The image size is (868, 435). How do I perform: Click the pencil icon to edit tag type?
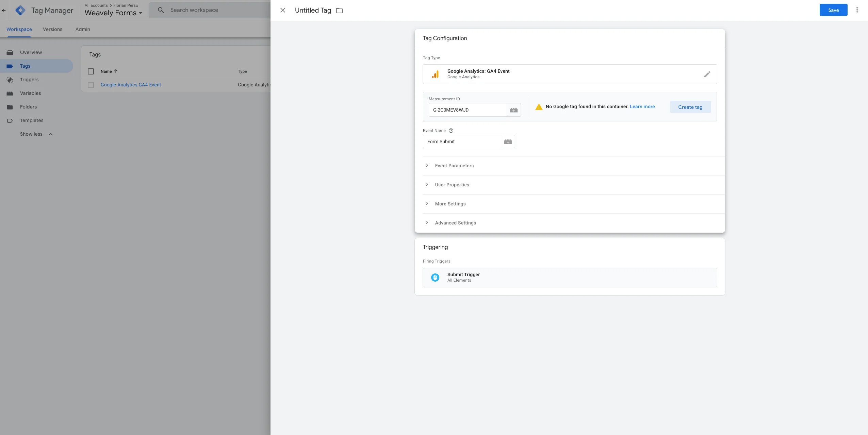(707, 74)
